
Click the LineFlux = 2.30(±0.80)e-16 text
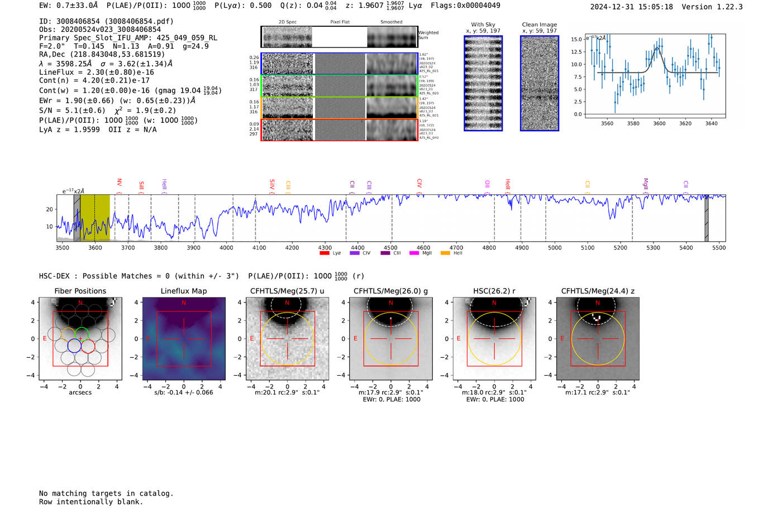click(x=97, y=72)
